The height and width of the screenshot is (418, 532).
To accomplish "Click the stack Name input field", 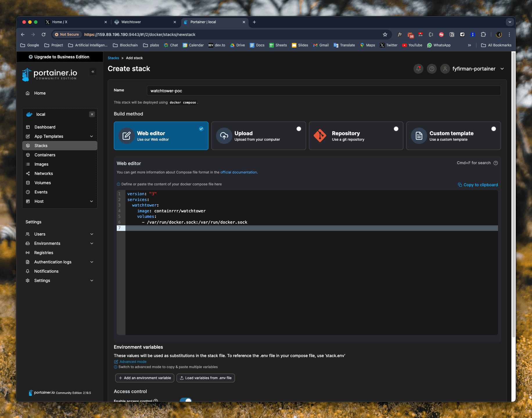I will [324, 91].
